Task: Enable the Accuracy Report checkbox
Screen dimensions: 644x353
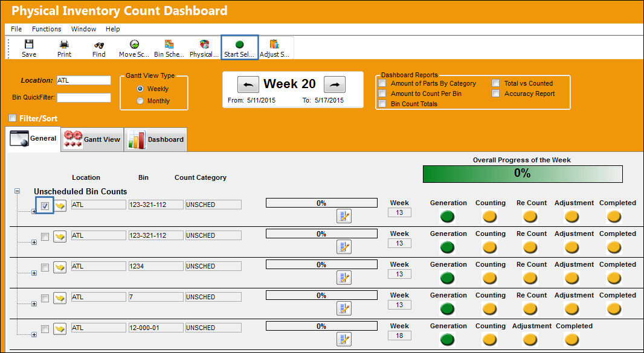Action: [496, 94]
